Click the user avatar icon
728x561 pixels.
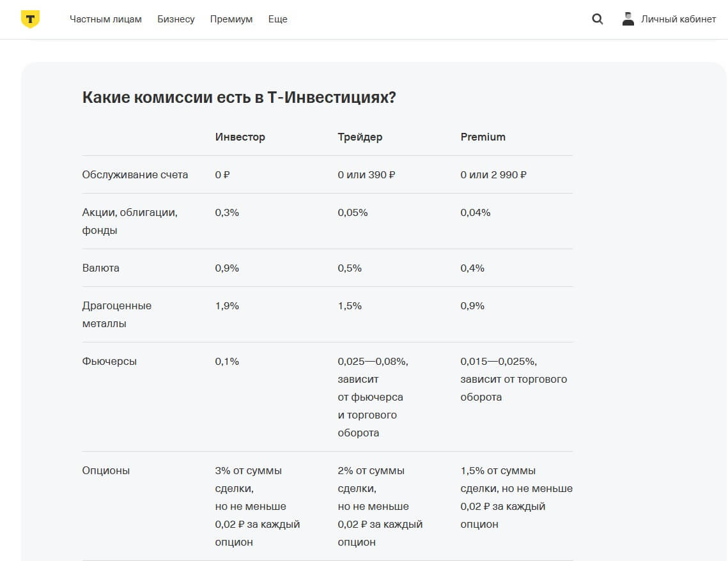pos(628,19)
